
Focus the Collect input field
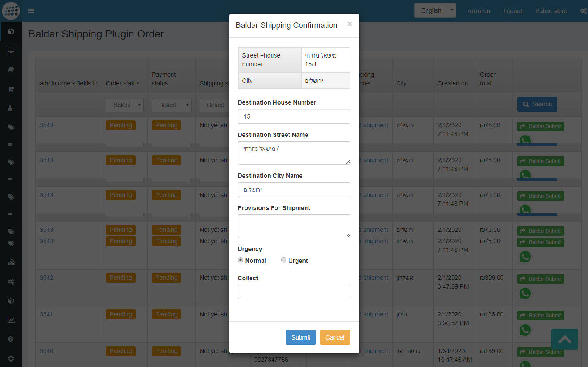click(294, 292)
